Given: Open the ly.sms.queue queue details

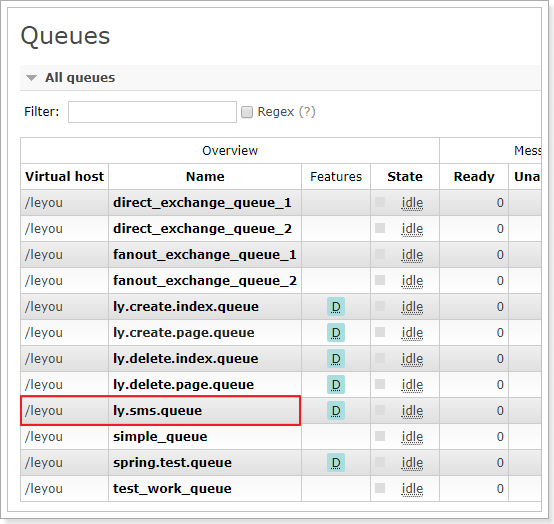Looking at the screenshot, I should pos(158,411).
